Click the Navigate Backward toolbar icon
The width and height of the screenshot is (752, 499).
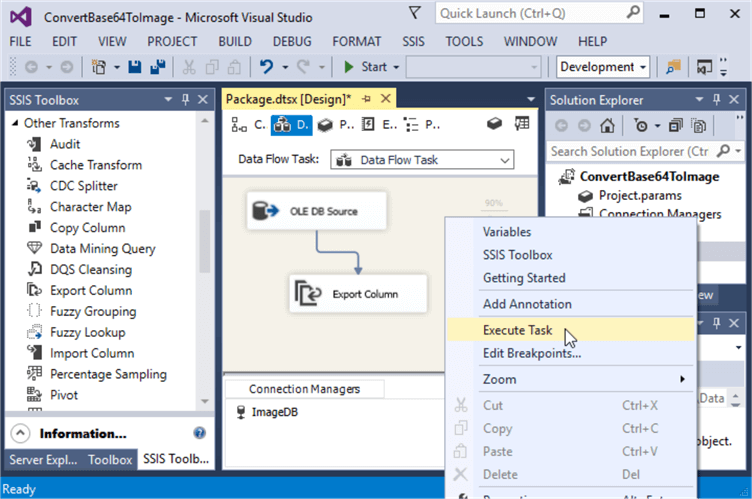[x=31, y=67]
